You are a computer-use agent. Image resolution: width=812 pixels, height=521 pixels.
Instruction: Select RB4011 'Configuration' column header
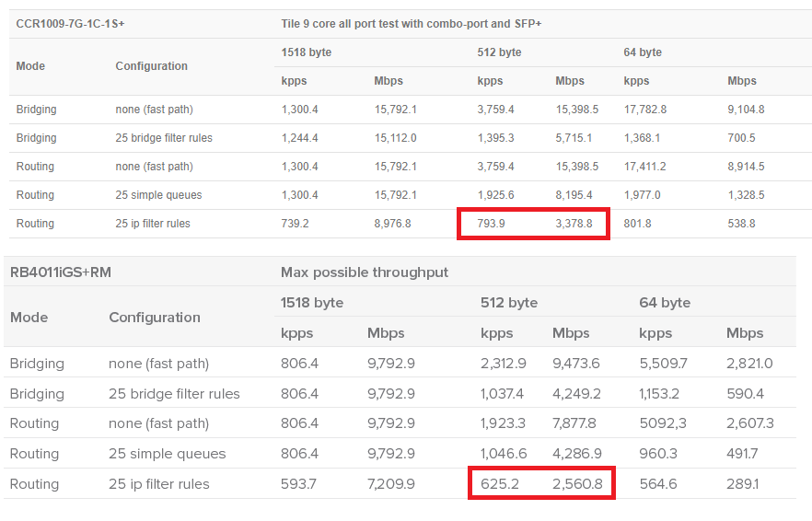155,317
